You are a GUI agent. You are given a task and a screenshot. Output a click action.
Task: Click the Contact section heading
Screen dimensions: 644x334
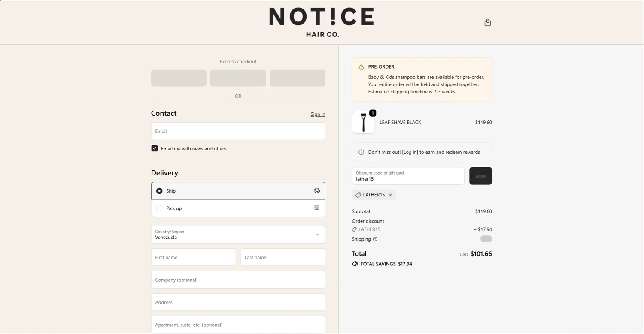pos(164,113)
